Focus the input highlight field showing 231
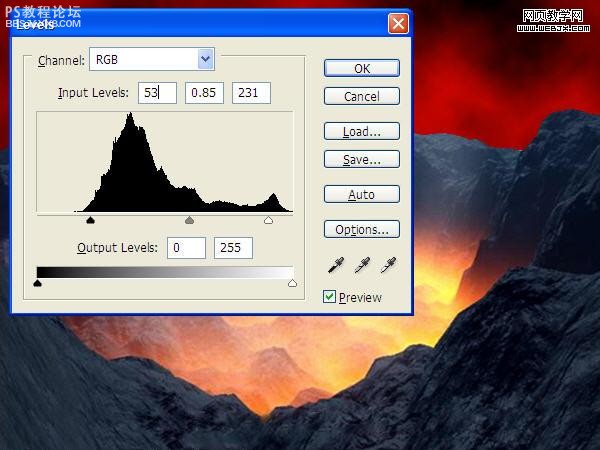 click(x=251, y=93)
